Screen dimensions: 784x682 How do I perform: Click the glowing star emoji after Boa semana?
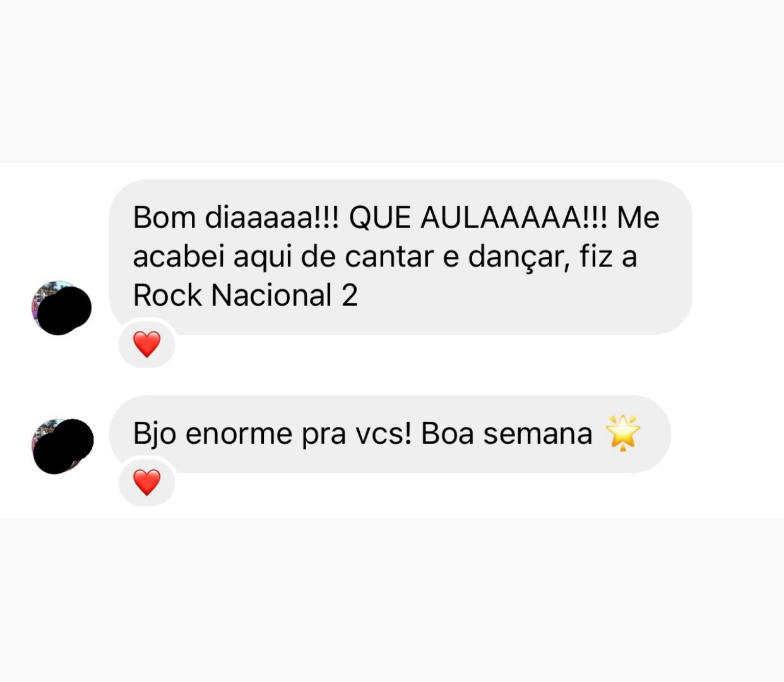pos(622,433)
